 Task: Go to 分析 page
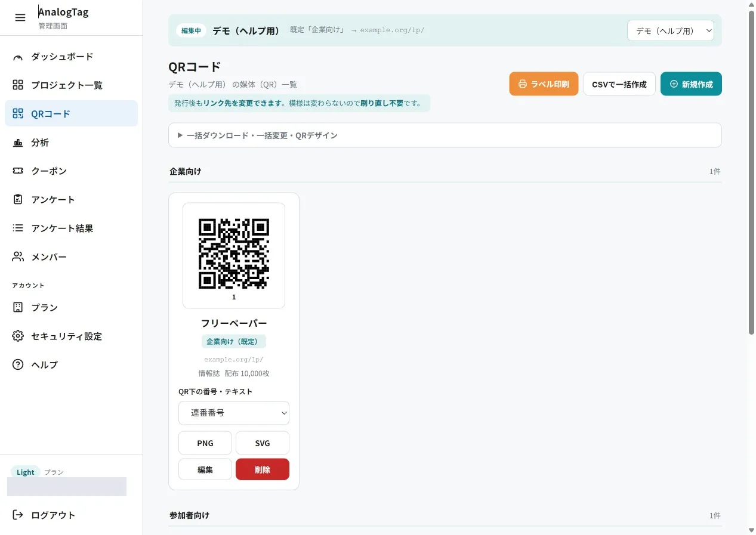[71, 143]
